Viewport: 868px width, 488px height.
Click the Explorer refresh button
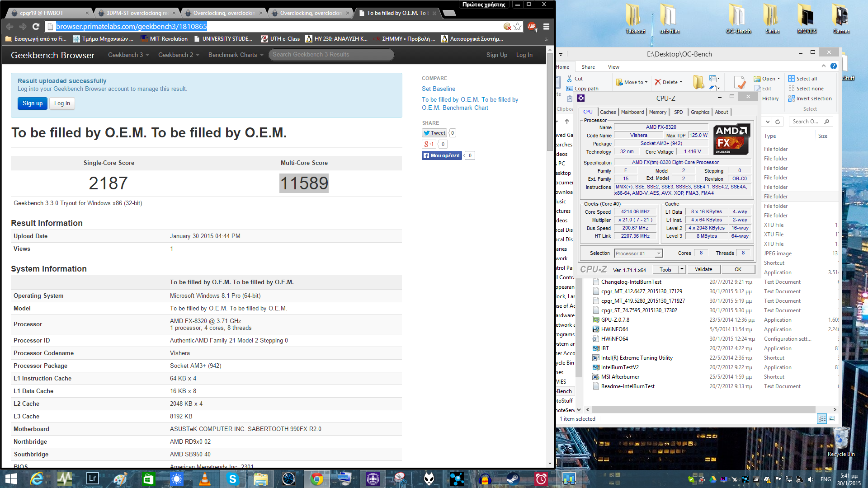pos(778,122)
